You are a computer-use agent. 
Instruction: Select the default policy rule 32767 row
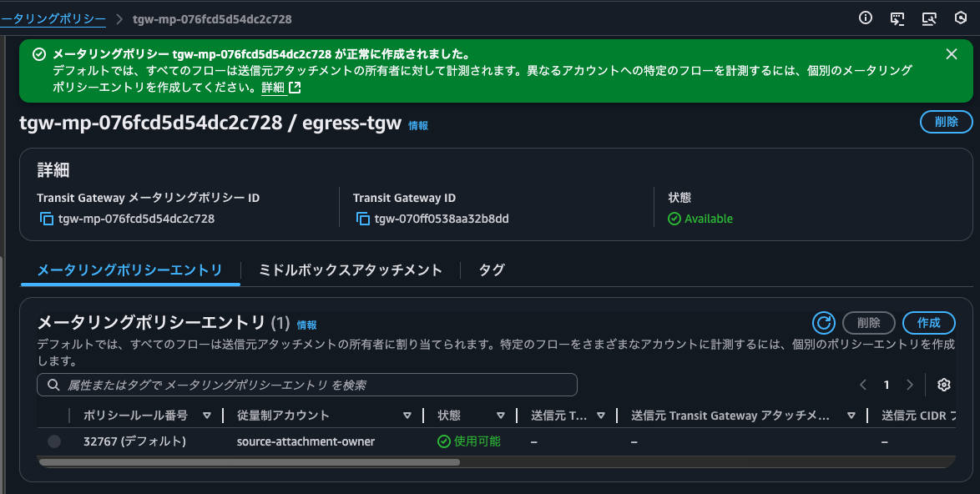click(54, 441)
